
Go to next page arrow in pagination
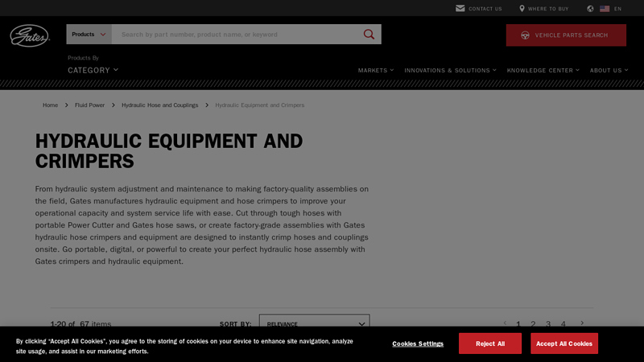582,323
